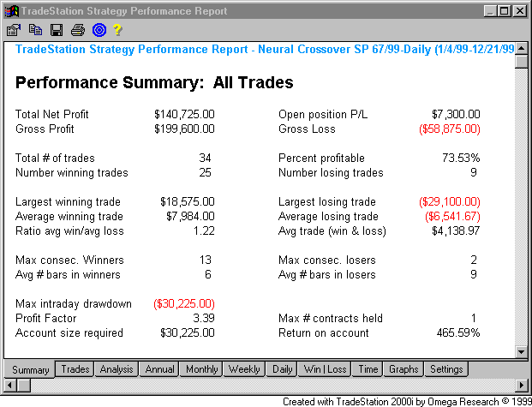The width and height of the screenshot is (532, 407).
Task: Open the Settings tab
Action: 446,369
